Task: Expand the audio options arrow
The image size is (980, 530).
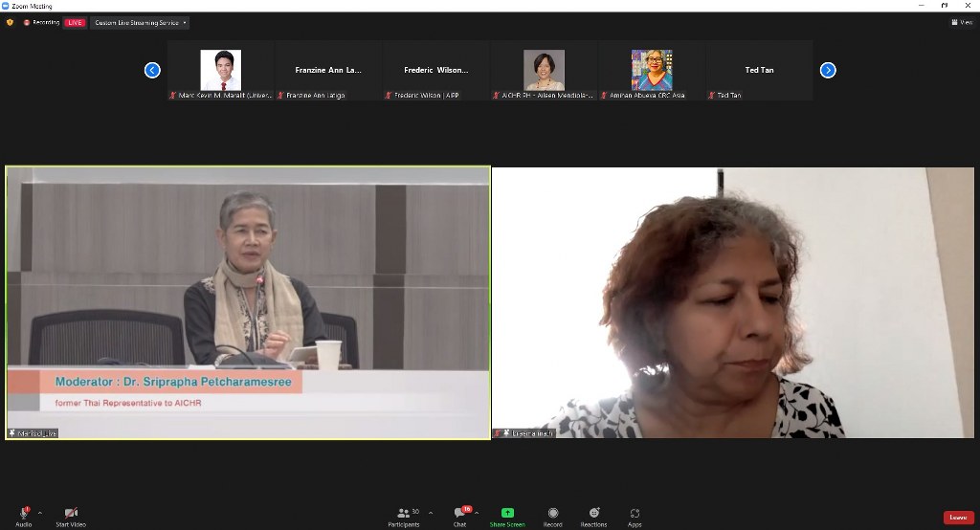Action: coord(40,513)
